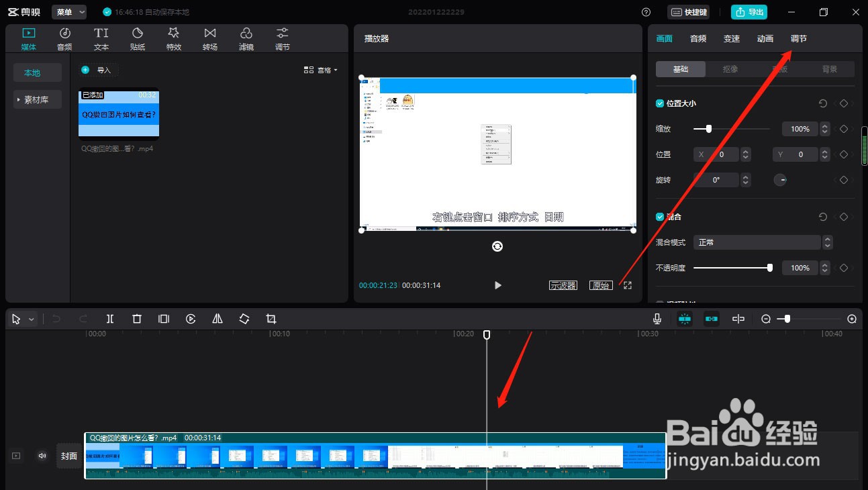This screenshot has height=490, width=868.
Task: Click the microphone record voiceover icon
Action: tap(657, 319)
